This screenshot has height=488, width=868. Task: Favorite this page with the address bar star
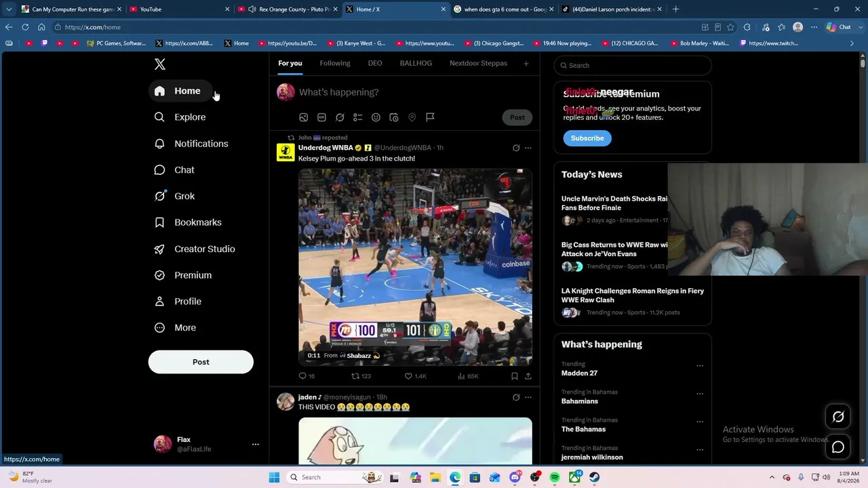730,27
